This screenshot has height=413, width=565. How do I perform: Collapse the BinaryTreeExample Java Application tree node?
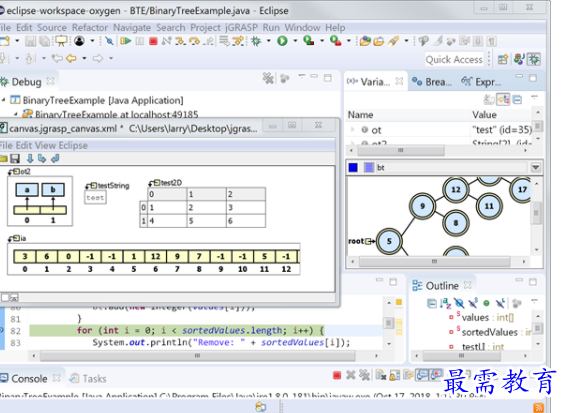pyautogui.click(x=4, y=99)
